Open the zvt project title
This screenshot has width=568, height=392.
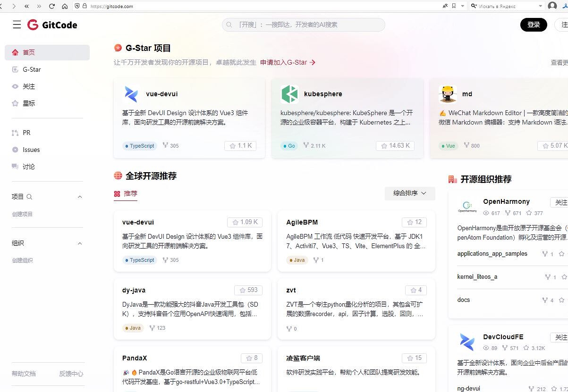pyautogui.click(x=291, y=290)
